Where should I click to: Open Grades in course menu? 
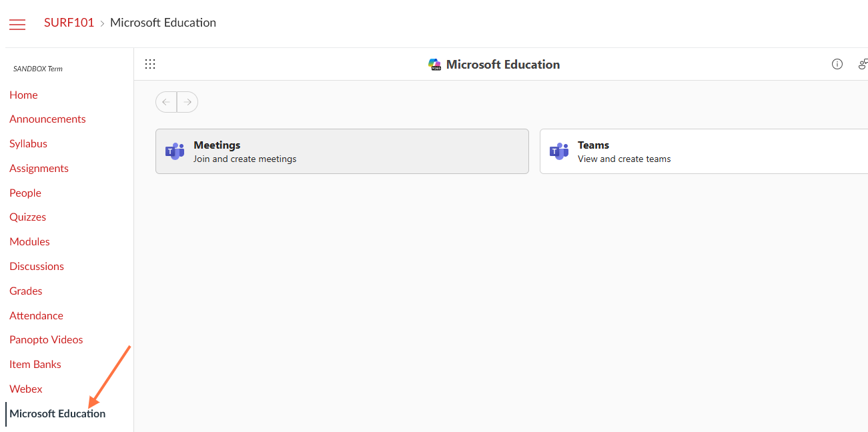[x=26, y=291]
